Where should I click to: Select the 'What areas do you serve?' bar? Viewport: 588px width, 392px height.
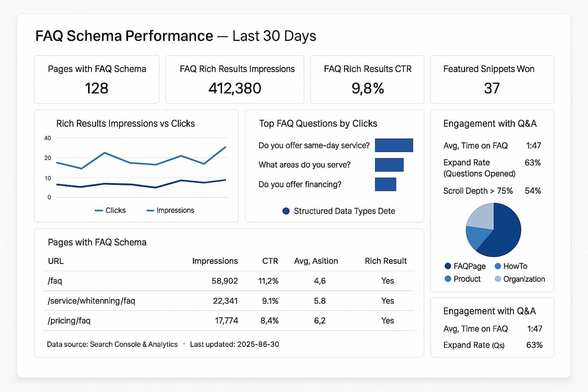(389, 165)
